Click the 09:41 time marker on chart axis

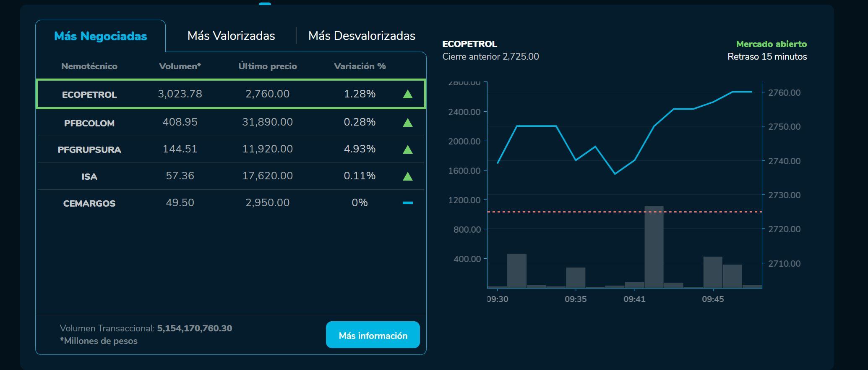[634, 299]
